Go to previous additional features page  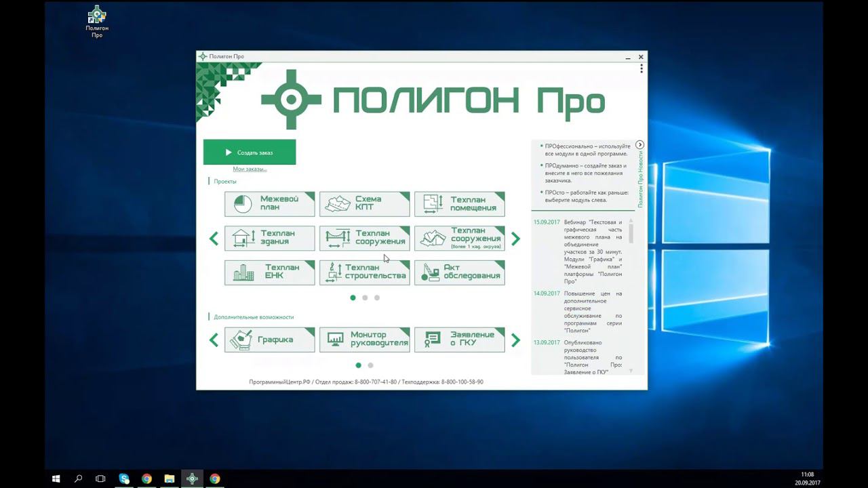(214, 340)
